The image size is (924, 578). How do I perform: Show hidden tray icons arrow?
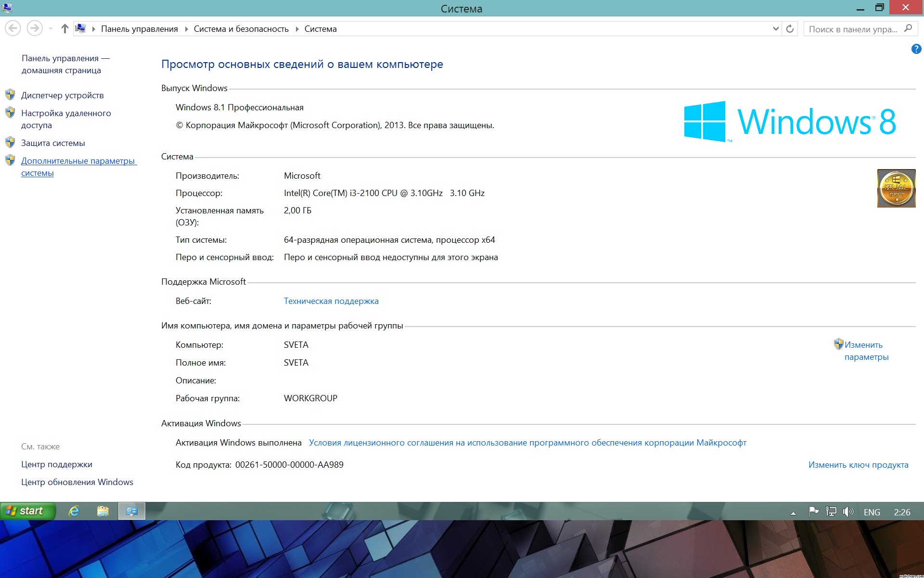coord(793,513)
